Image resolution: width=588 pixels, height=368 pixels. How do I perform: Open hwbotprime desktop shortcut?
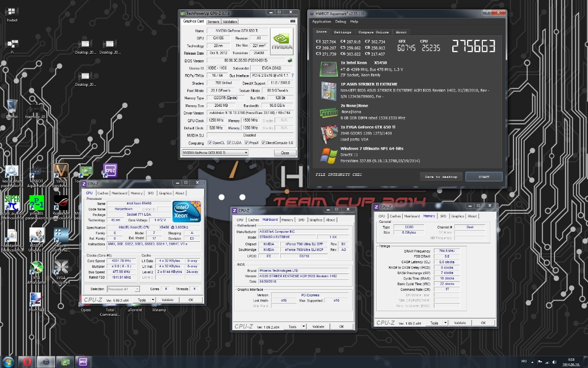pos(12,240)
